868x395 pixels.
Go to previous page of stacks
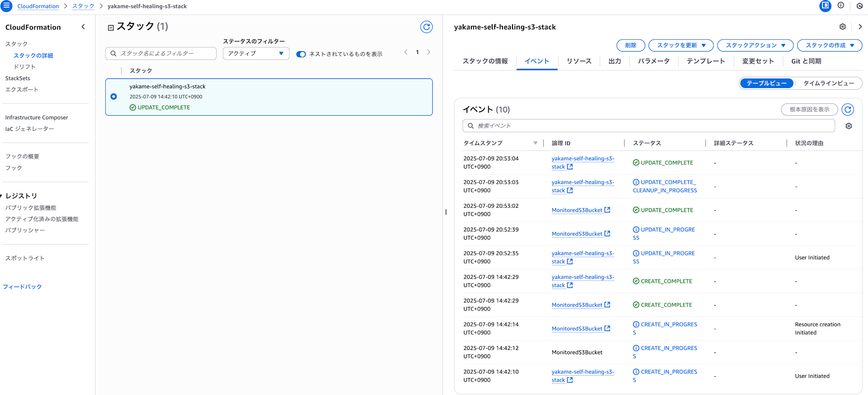click(406, 52)
